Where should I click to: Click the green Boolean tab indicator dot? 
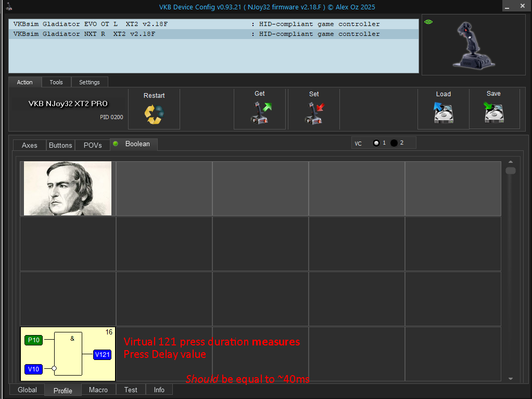(116, 144)
